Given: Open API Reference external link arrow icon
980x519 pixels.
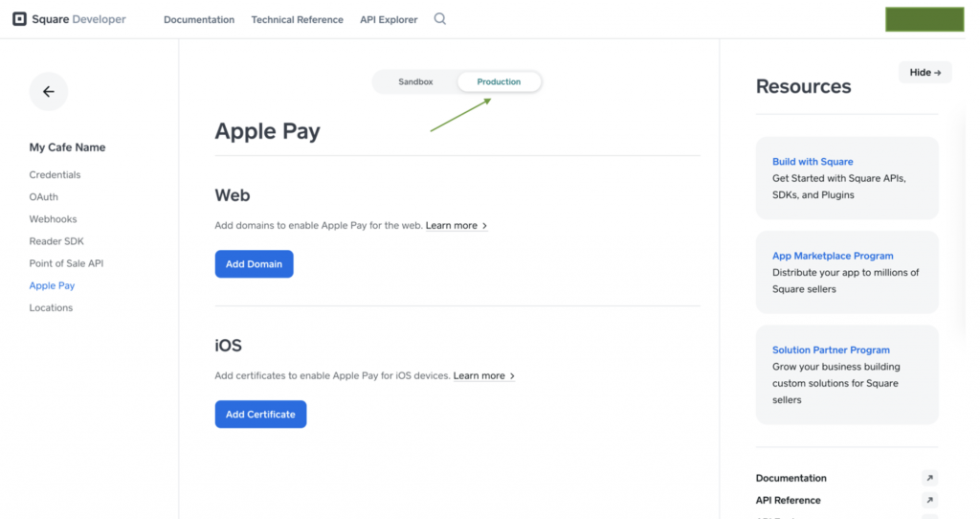Looking at the screenshot, I should coord(929,500).
